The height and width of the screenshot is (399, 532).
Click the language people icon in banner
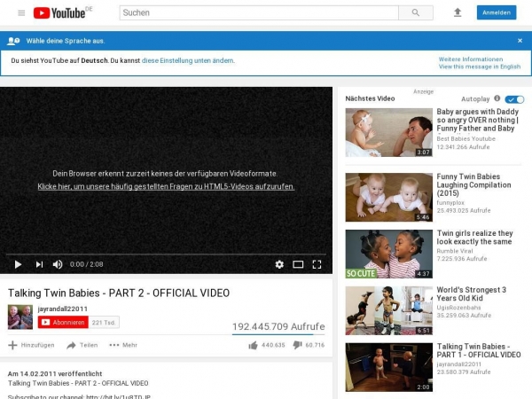point(13,41)
